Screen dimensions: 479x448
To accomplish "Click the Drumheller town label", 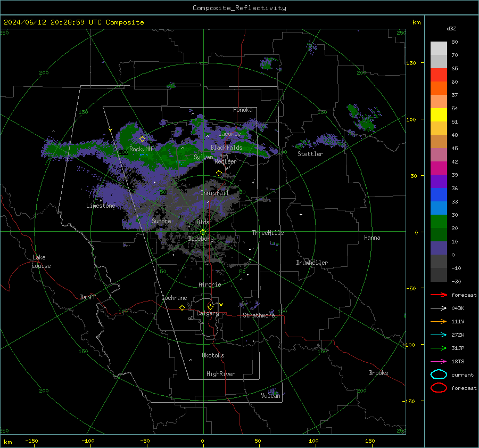I will coord(312,263).
